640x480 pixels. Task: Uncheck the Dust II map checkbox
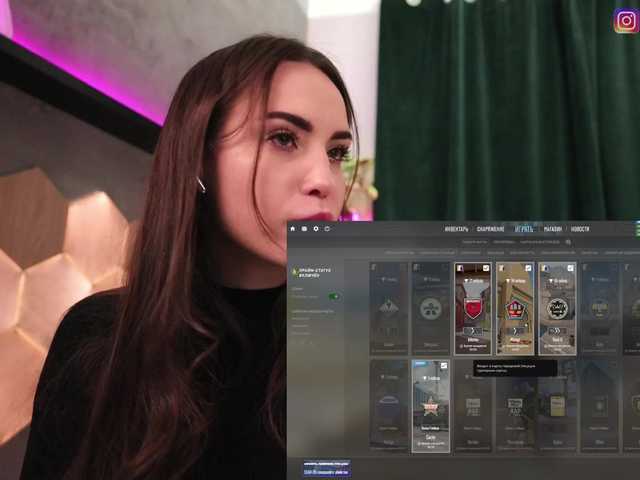pyautogui.click(x=570, y=268)
